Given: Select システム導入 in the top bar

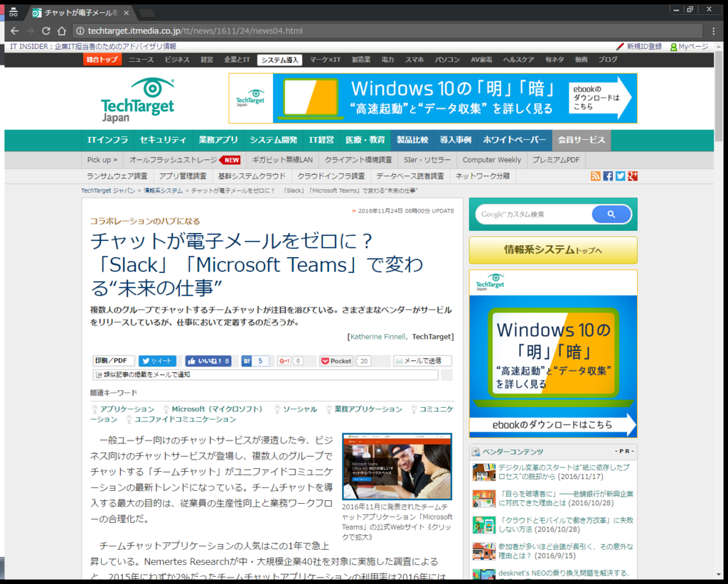Looking at the screenshot, I should pos(279,60).
